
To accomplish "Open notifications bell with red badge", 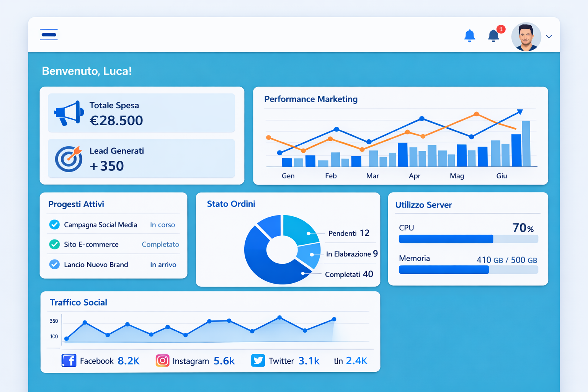I will pos(494,35).
